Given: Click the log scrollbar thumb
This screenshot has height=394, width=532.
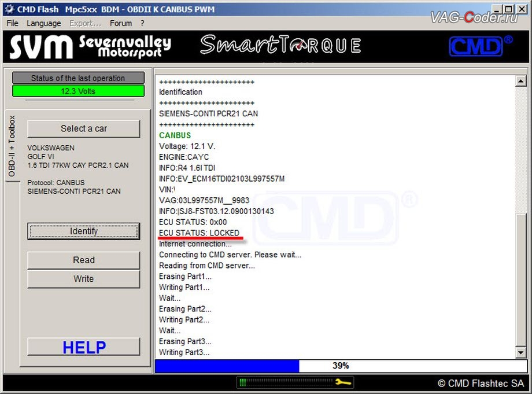Looking at the screenshot, I should [x=521, y=279].
